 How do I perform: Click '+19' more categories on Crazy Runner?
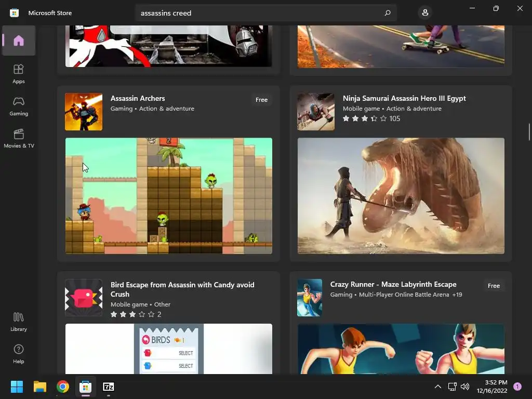click(457, 295)
